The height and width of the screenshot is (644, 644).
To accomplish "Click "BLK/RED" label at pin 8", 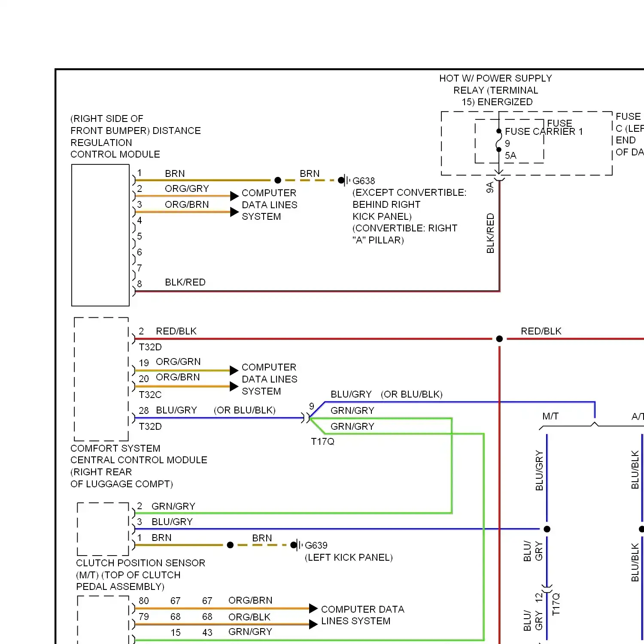I will 185,282.
